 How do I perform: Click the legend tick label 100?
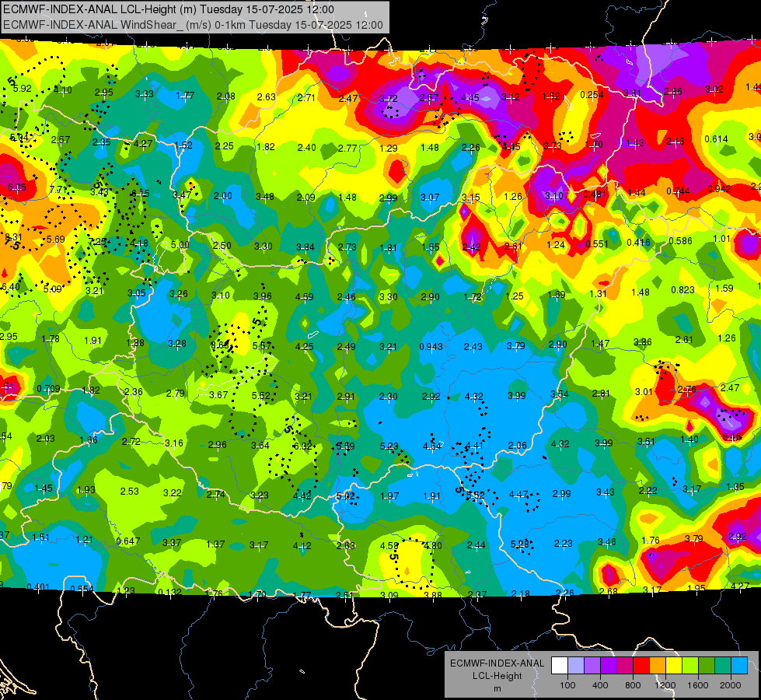click(567, 685)
